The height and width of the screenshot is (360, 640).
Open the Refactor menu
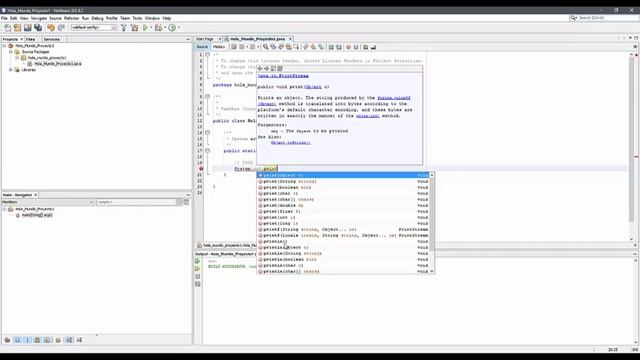(x=71, y=18)
